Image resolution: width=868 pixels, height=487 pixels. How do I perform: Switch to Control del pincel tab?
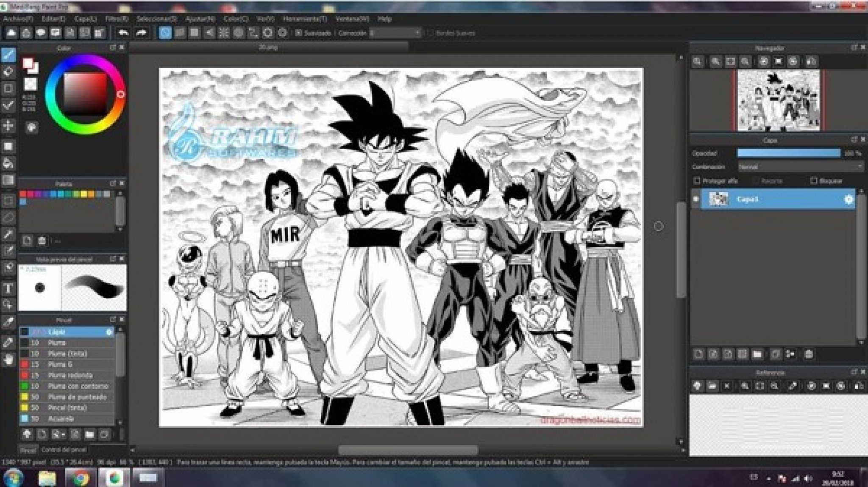coord(64,450)
